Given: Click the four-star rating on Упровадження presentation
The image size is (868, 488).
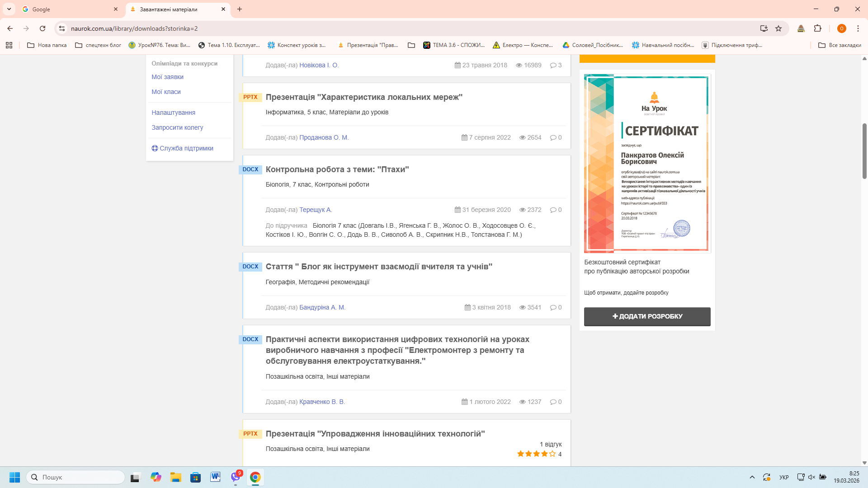Looking at the screenshot, I should coord(536,454).
